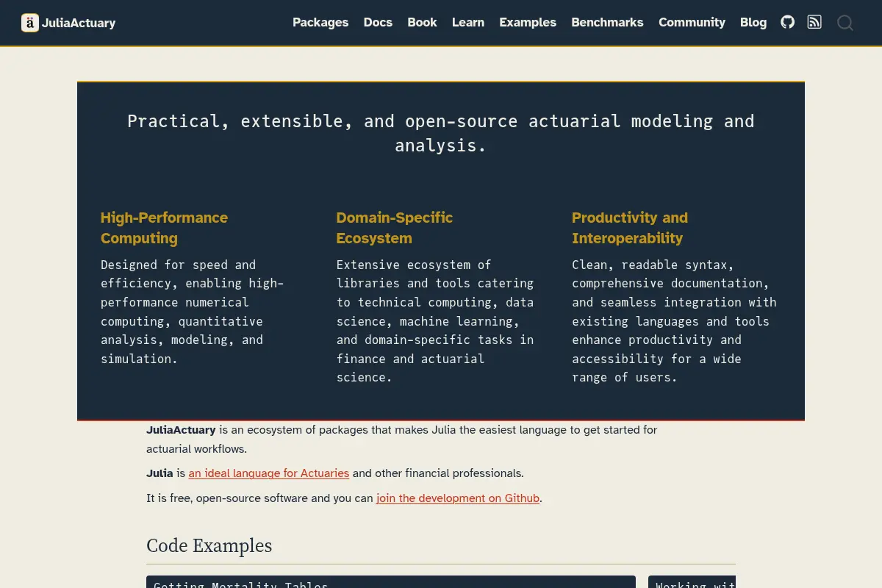Follow 'an ideal language for Actuaries' link
This screenshot has width=882, height=588.
[269, 473]
